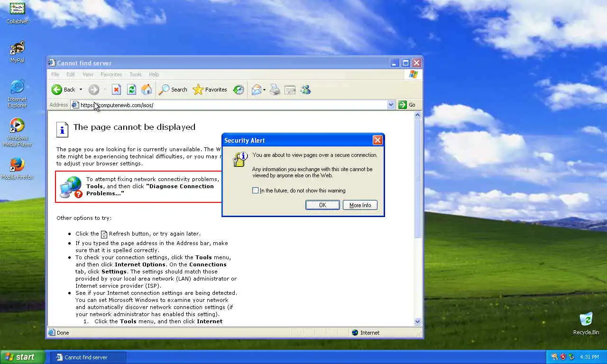Click 'The page cannot be displayed' heading
The height and width of the screenshot is (364, 607).
point(134,127)
